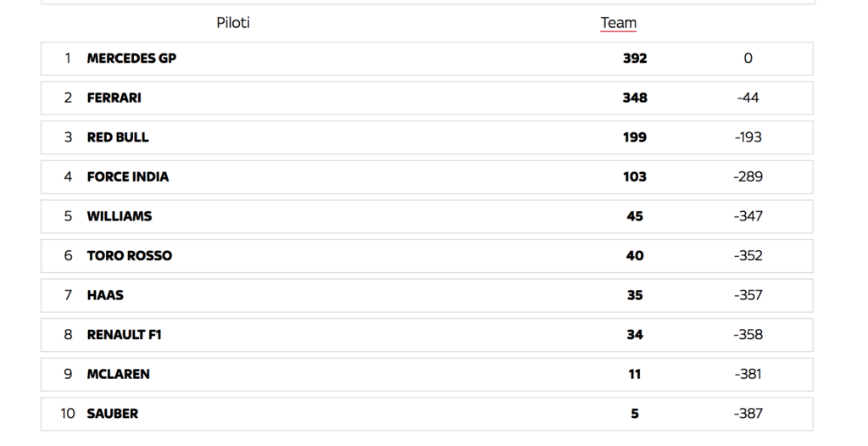Click Force India's 103 points
The width and height of the screenshot is (868, 446).
click(x=634, y=176)
